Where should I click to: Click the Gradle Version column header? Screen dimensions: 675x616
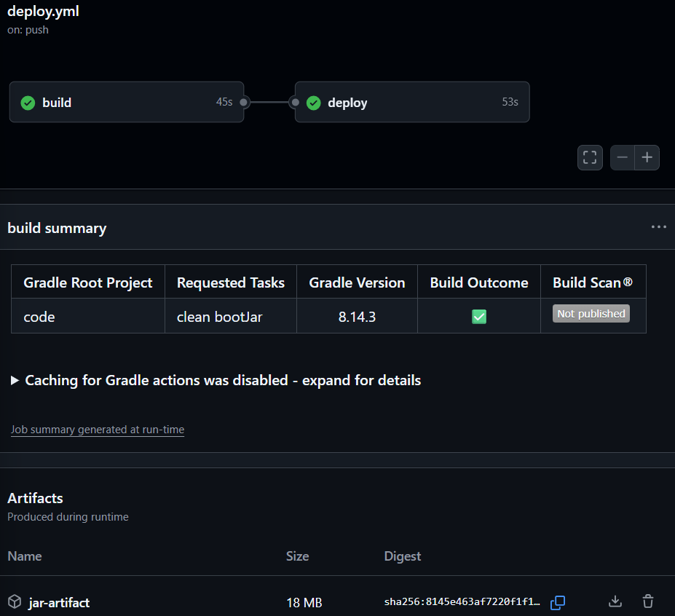pos(357,283)
